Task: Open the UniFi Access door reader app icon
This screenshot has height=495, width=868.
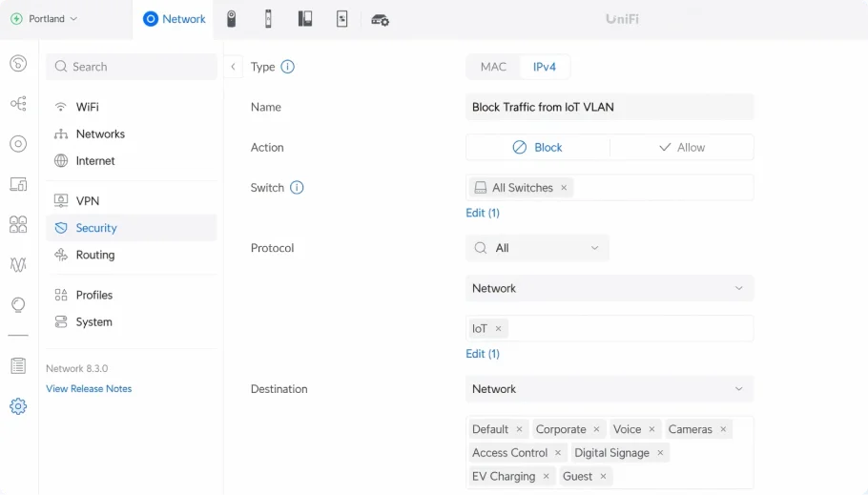Action: [x=268, y=19]
